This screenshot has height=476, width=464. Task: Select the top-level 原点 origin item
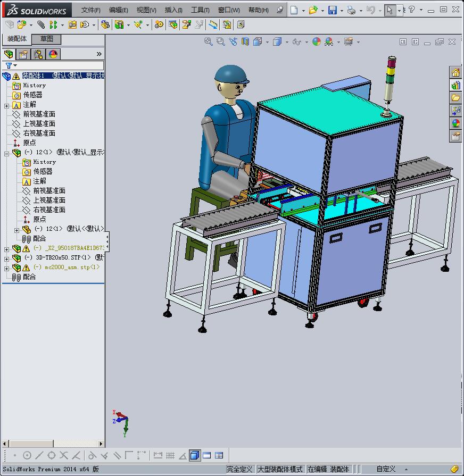click(29, 143)
